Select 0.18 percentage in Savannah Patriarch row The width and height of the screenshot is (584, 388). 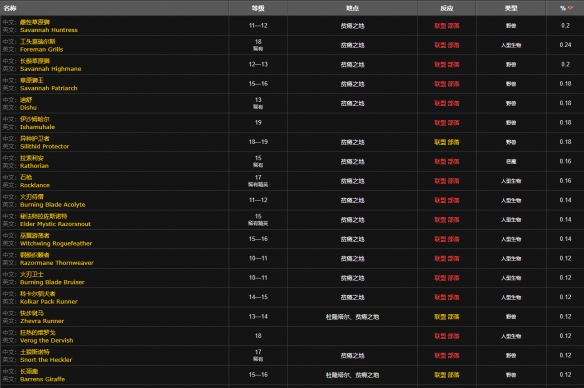pyautogui.click(x=565, y=84)
